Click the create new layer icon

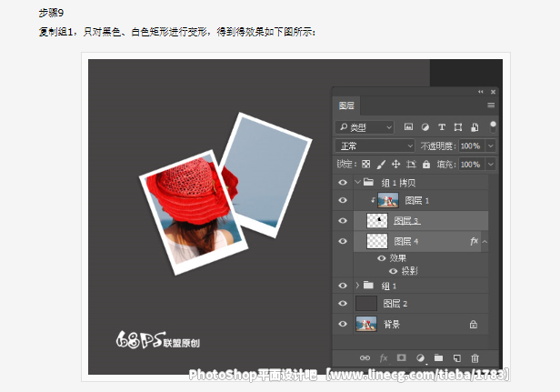click(x=456, y=357)
